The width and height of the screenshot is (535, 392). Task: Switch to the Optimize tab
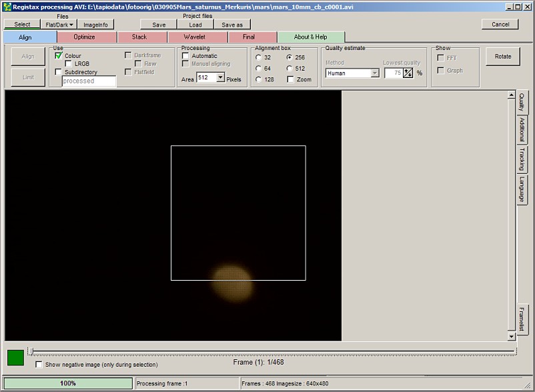click(x=84, y=37)
